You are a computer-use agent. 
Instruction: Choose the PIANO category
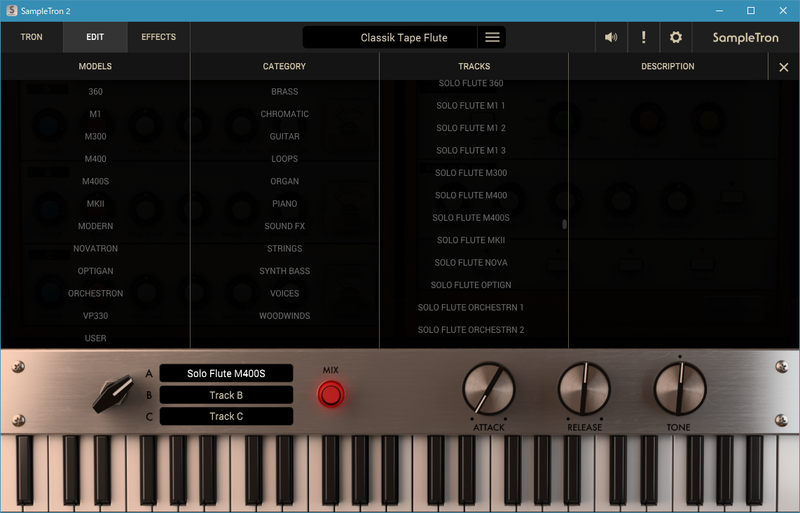(285, 204)
